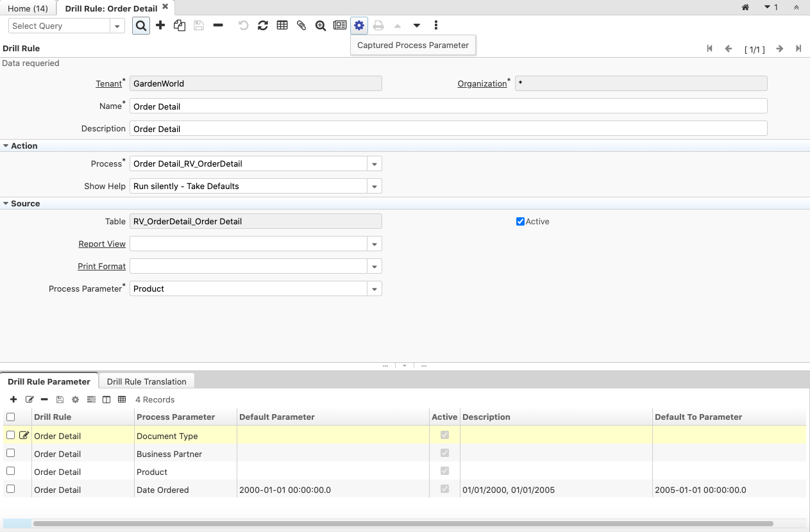Tick the select-all checkbox in grid header
The image size is (810, 532).
click(x=10, y=417)
